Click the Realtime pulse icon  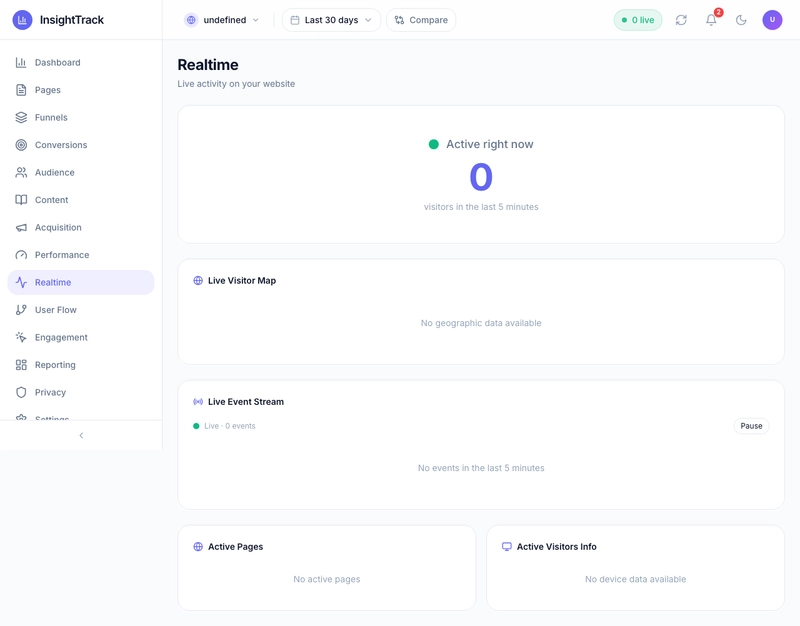point(21,283)
